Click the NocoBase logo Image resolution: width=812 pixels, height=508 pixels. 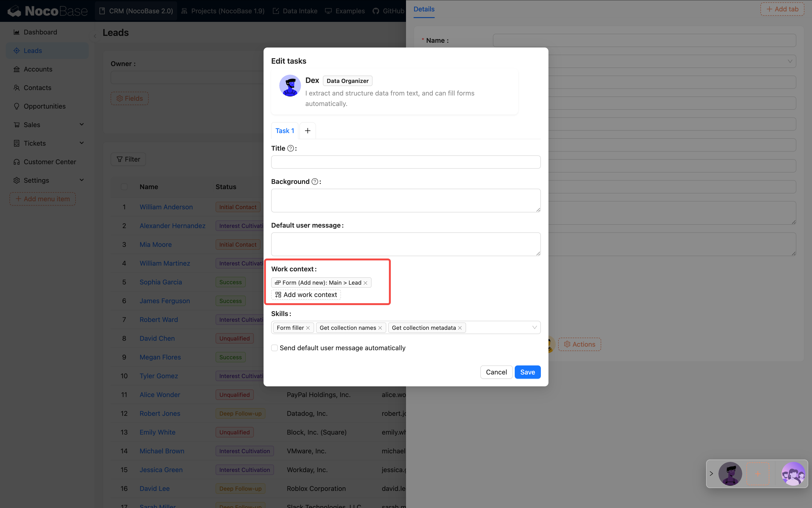click(47, 11)
